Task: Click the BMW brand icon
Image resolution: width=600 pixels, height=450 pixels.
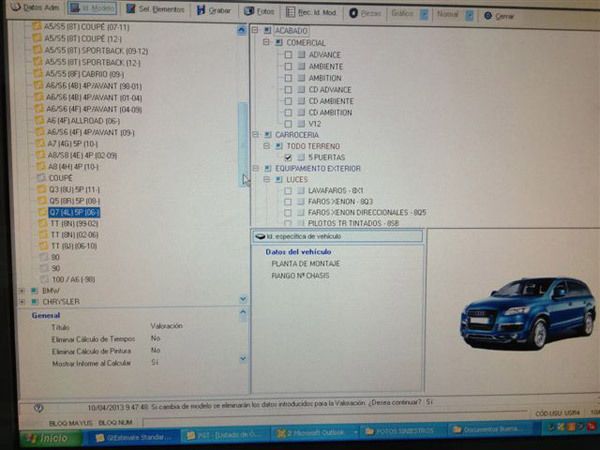Action: pyautogui.click(x=34, y=291)
